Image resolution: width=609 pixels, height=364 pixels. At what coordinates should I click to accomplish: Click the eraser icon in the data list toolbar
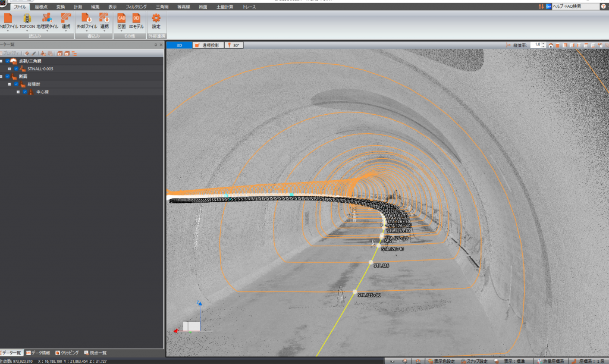click(x=27, y=54)
